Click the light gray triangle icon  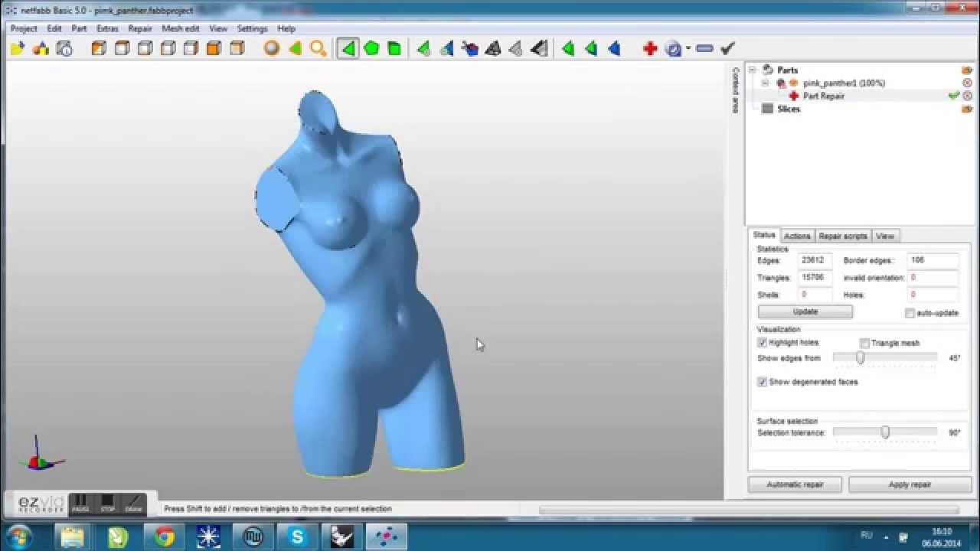(x=516, y=49)
